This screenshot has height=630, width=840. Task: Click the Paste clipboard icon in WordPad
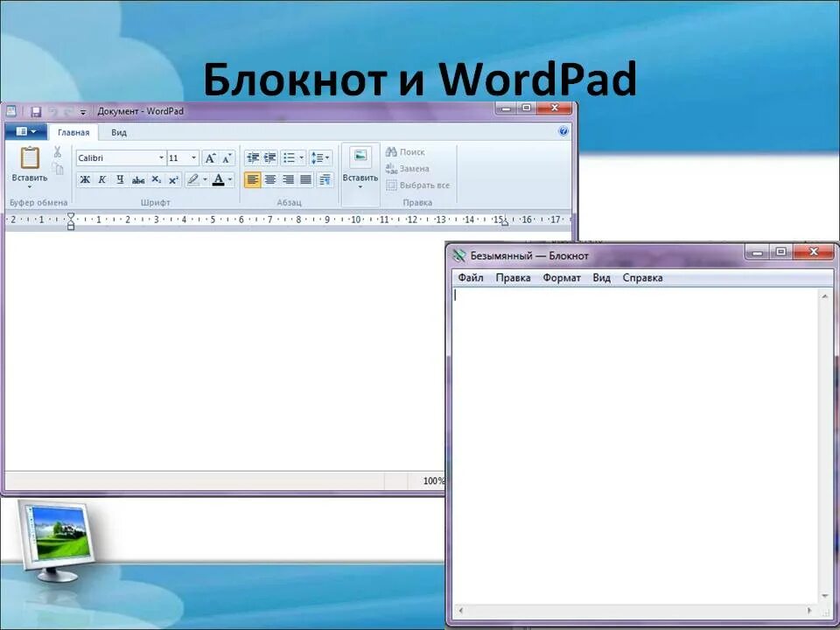coord(30,158)
